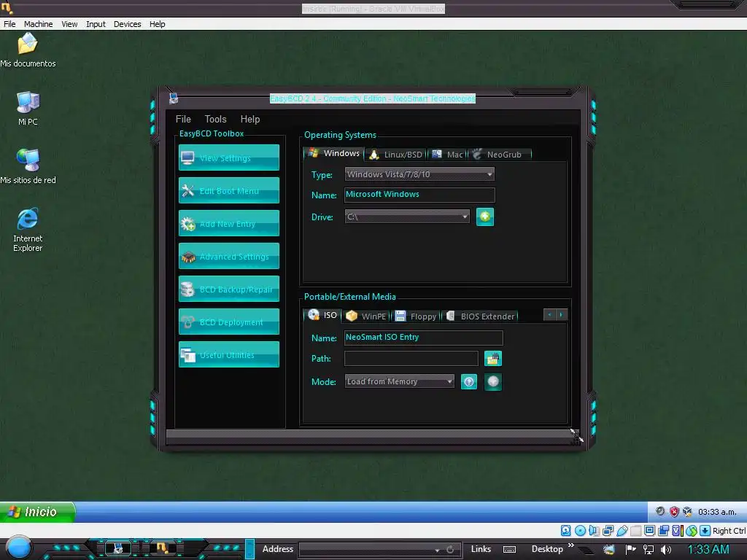Image resolution: width=747 pixels, height=560 pixels.
Task: Click EasyBCD thumbnail on host taskbar
Action: (x=117, y=548)
